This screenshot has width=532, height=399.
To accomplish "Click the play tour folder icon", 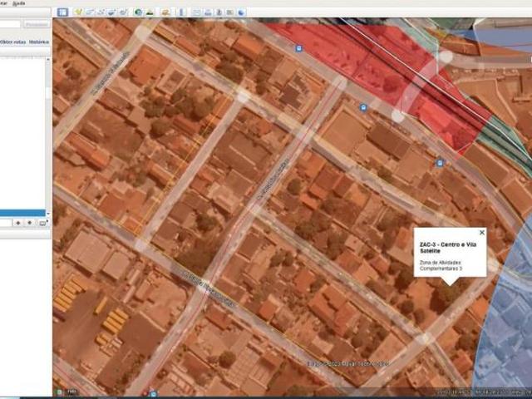I will pos(42,223).
